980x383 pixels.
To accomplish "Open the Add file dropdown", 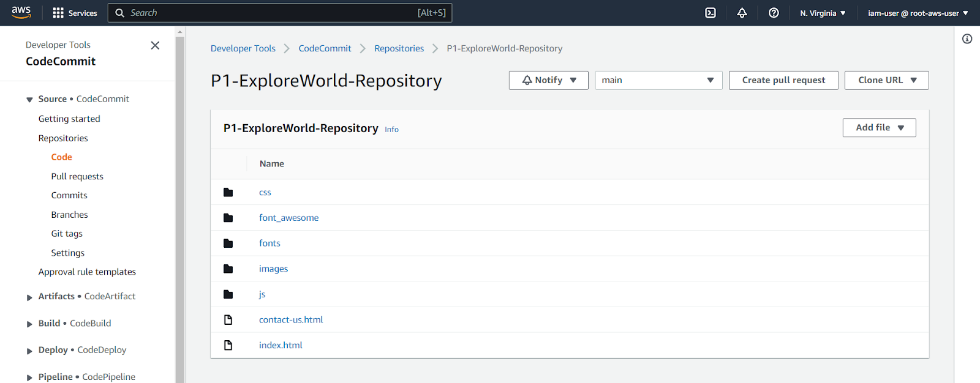I will (x=880, y=127).
